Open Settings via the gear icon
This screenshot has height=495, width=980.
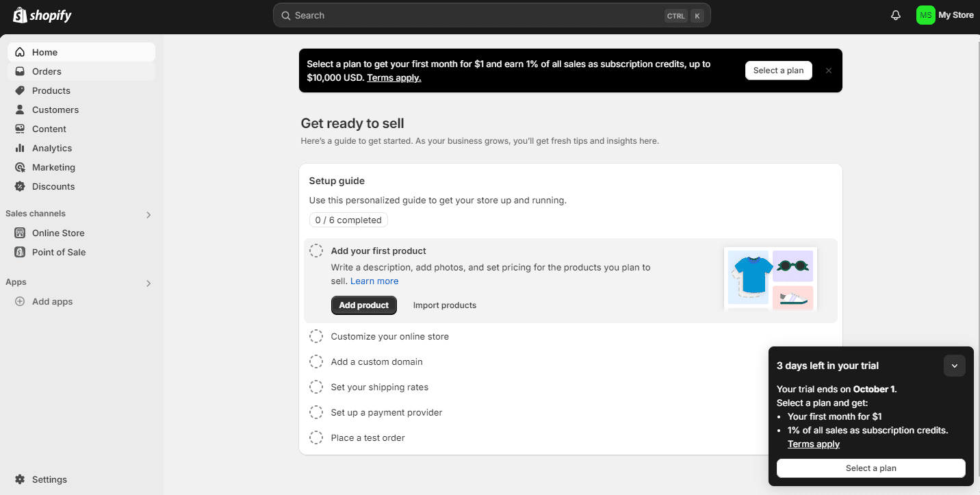point(20,479)
